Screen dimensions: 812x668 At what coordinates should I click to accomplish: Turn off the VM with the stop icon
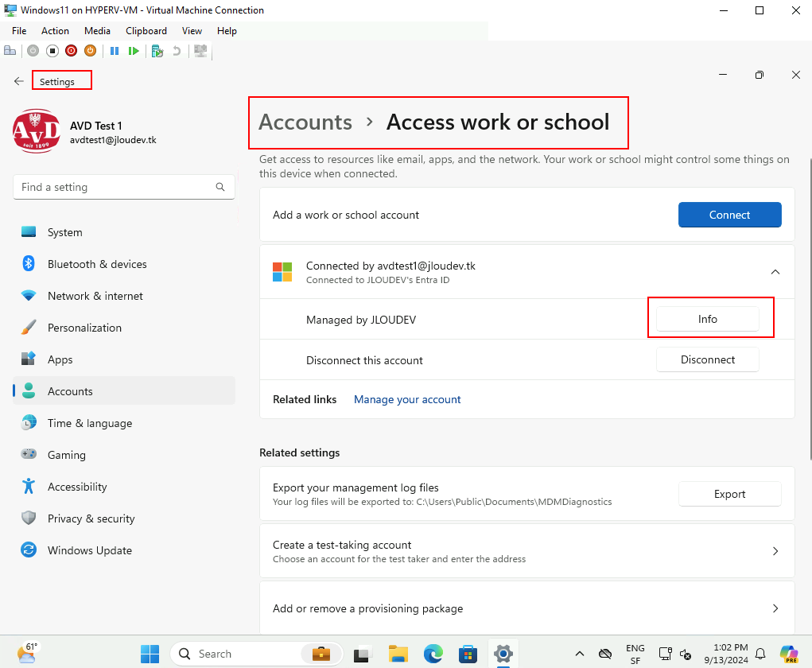click(x=52, y=51)
